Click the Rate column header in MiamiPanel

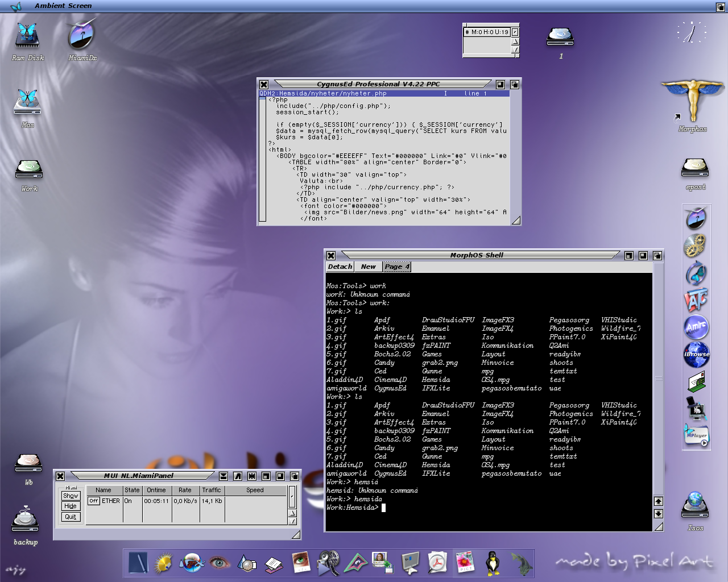click(185, 490)
